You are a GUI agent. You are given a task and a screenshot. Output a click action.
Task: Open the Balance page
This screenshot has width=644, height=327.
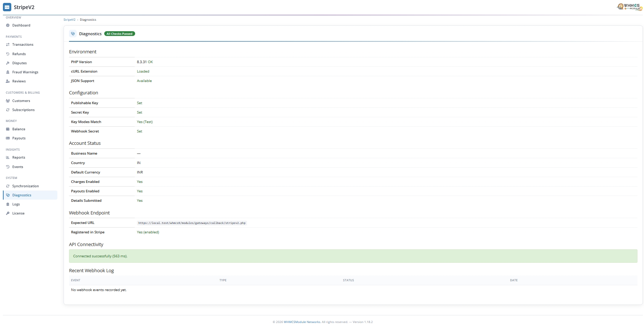tap(30, 129)
